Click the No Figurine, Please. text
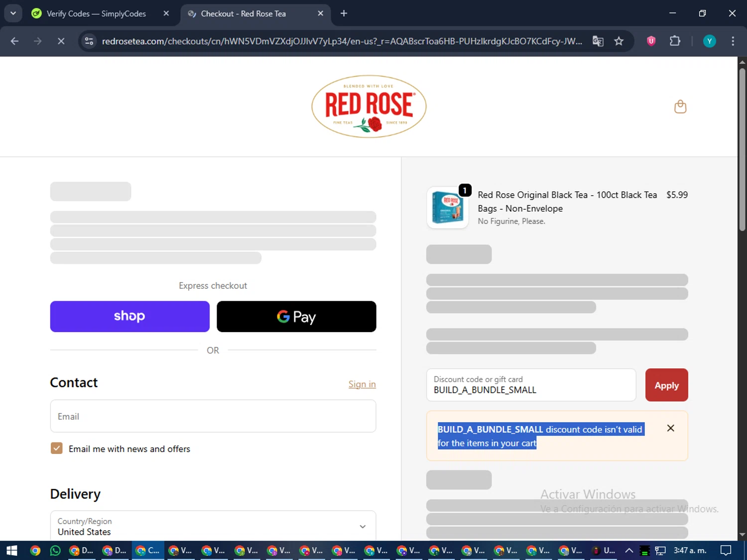The height and width of the screenshot is (560, 747). click(511, 222)
